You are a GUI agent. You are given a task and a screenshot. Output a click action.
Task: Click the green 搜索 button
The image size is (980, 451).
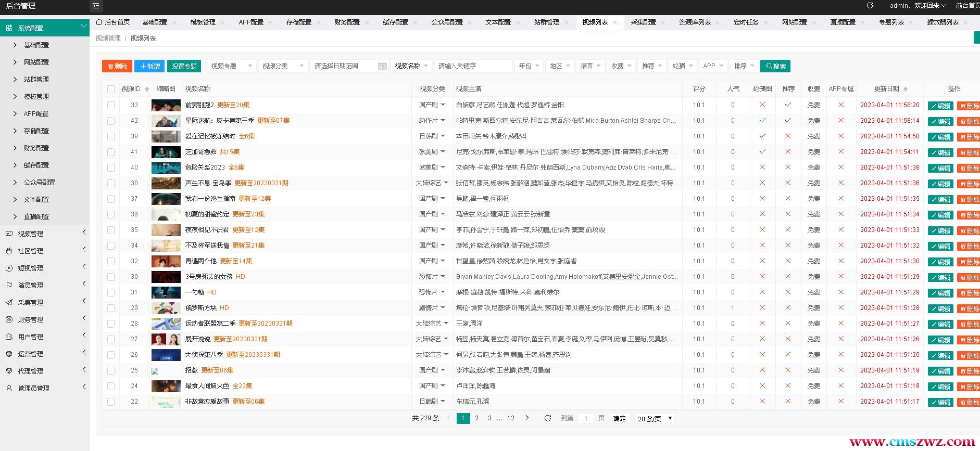tap(775, 66)
